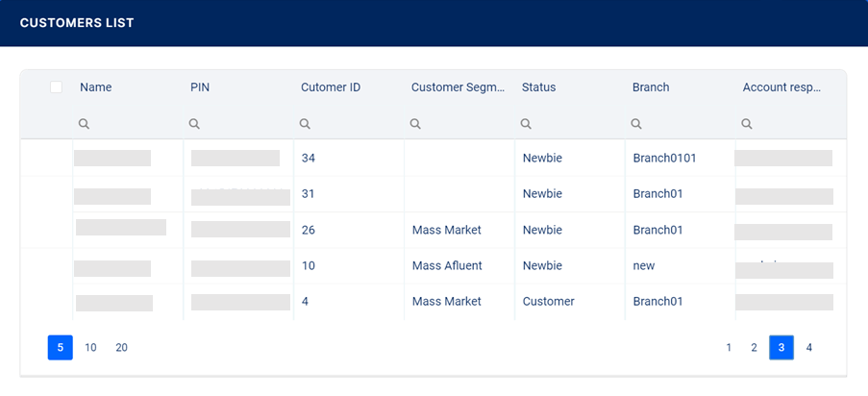Toggle the select-all checkbox in header

(x=56, y=87)
